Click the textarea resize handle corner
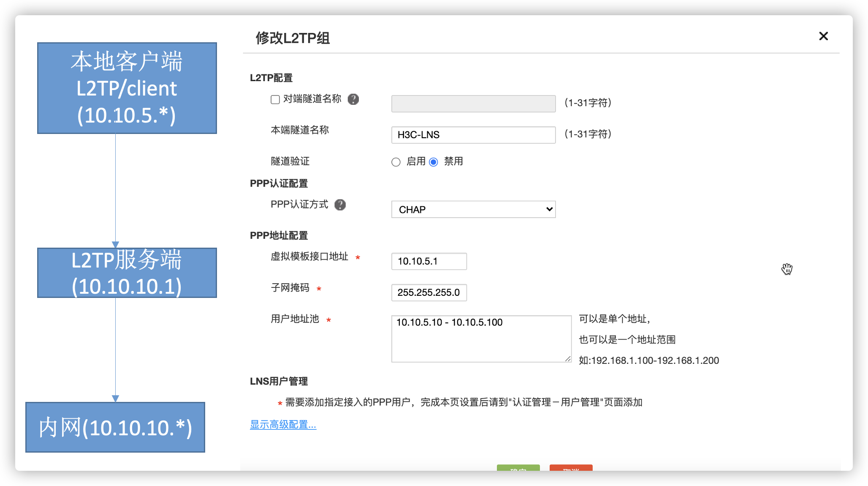 click(x=568, y=359)
